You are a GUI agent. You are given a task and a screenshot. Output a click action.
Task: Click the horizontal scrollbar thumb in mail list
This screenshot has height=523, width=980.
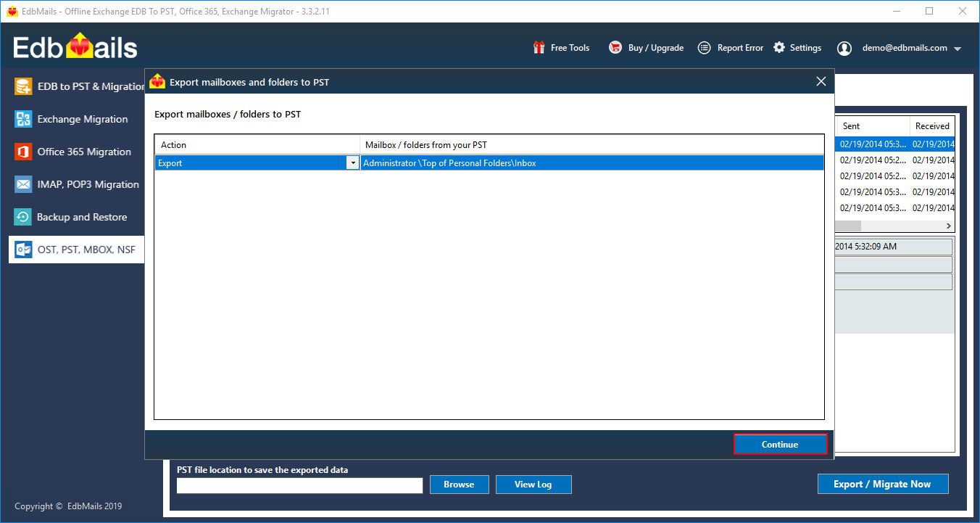(849, 226)
